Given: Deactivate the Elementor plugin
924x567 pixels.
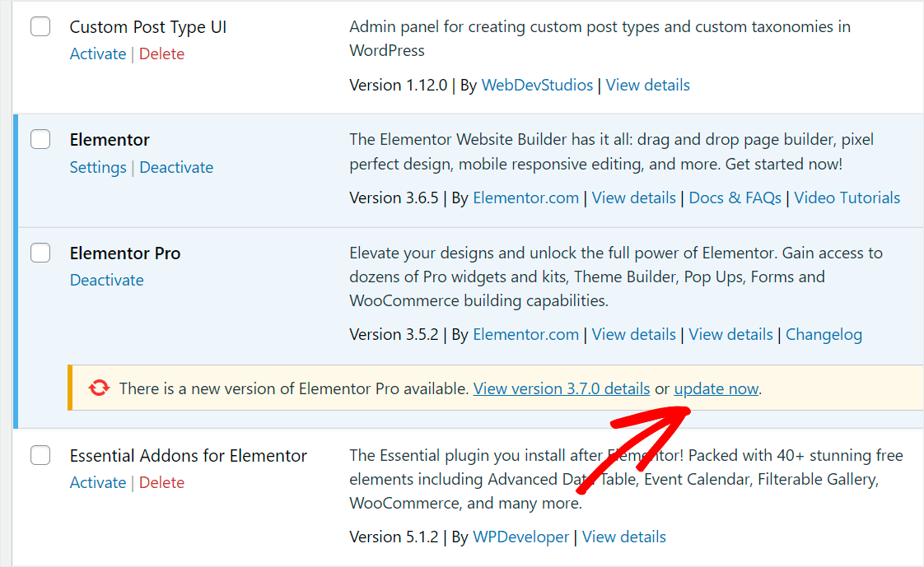Looking at the screenshot, I should coord(176,167).
